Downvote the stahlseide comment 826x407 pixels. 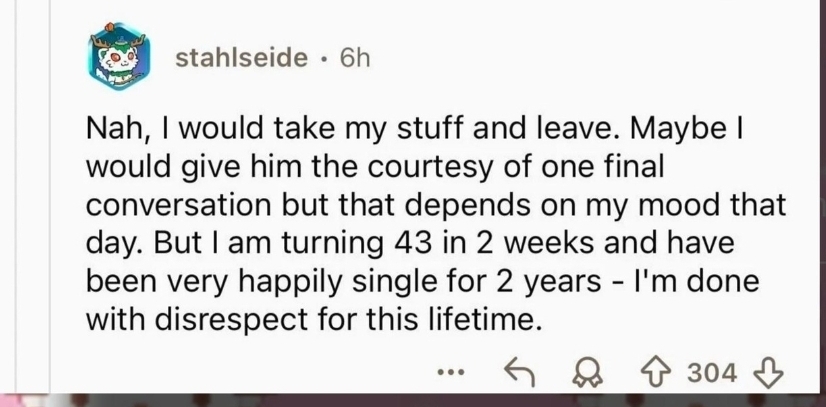(x=769, y=373)
